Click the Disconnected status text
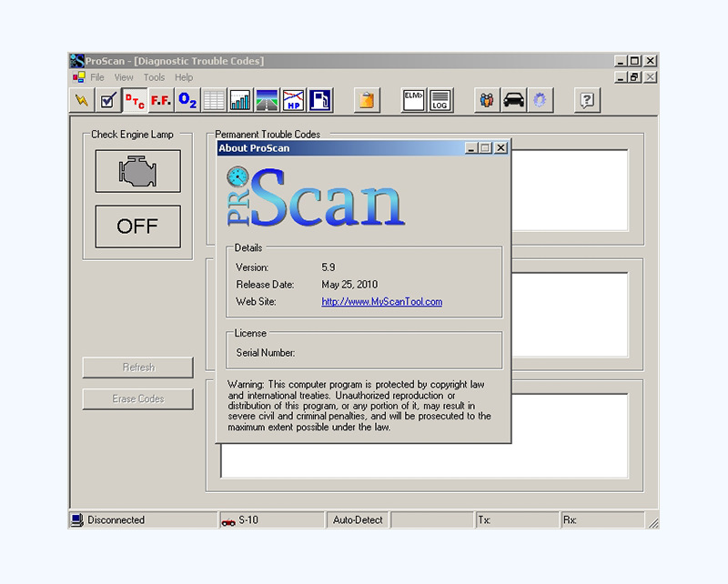 116,520
